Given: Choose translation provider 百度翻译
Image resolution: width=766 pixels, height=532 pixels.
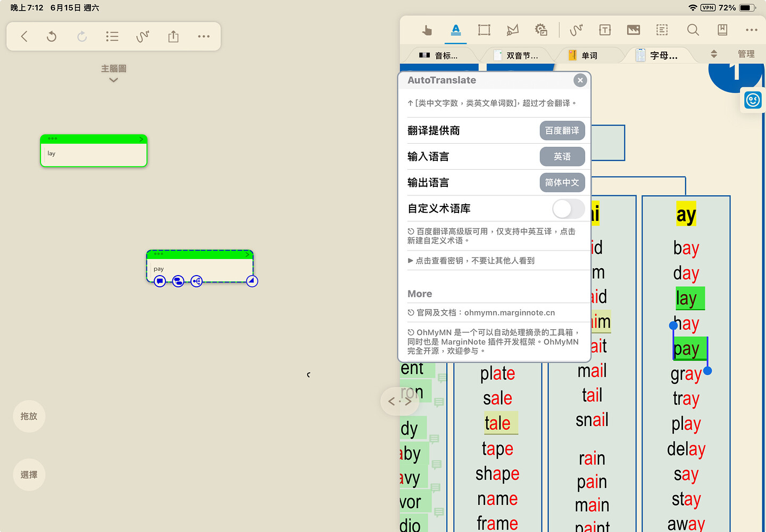Looking at the screenshot, I should click(x=562, y=130).
